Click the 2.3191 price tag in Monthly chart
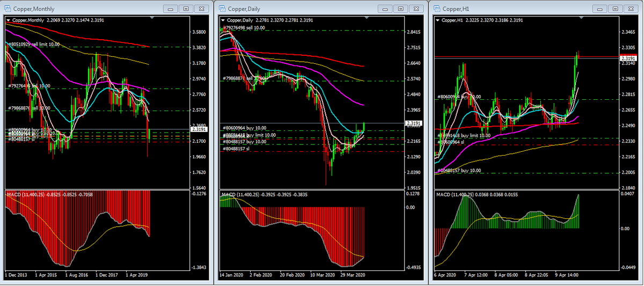Viewport: 644px width, 286px height. coord(199,129)
